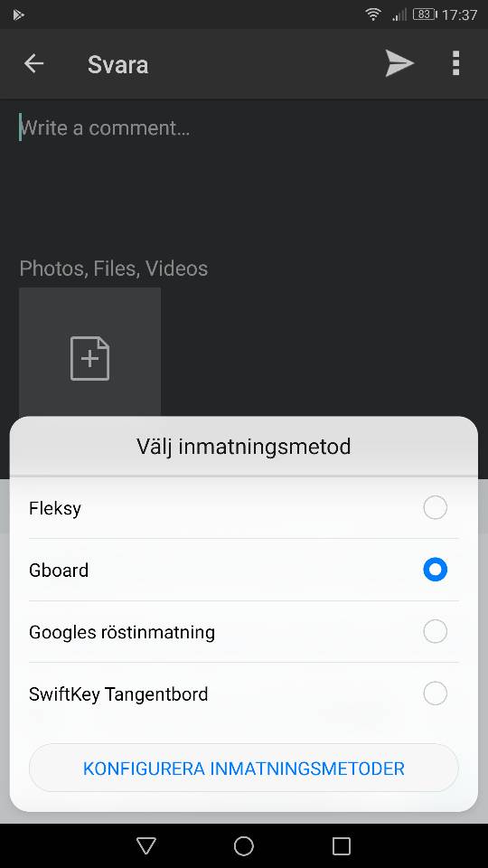Tap the back arrow beside Svara

(33, 64)
